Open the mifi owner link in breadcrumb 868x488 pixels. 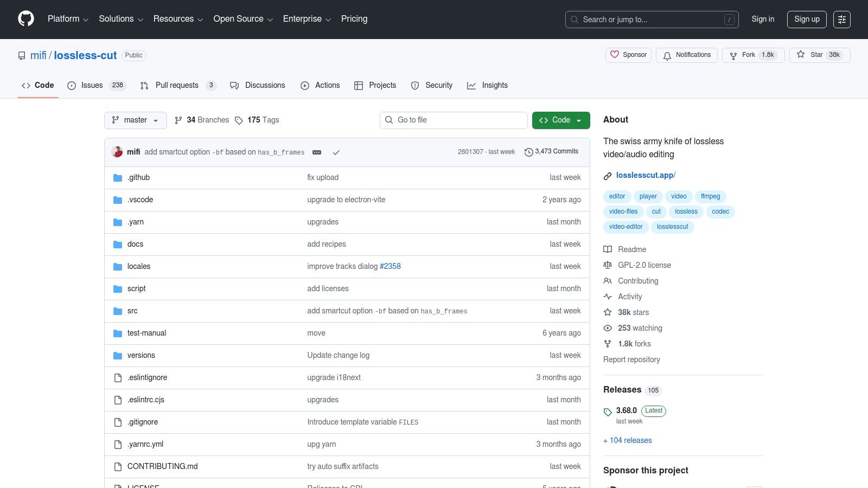coord(39,55)
